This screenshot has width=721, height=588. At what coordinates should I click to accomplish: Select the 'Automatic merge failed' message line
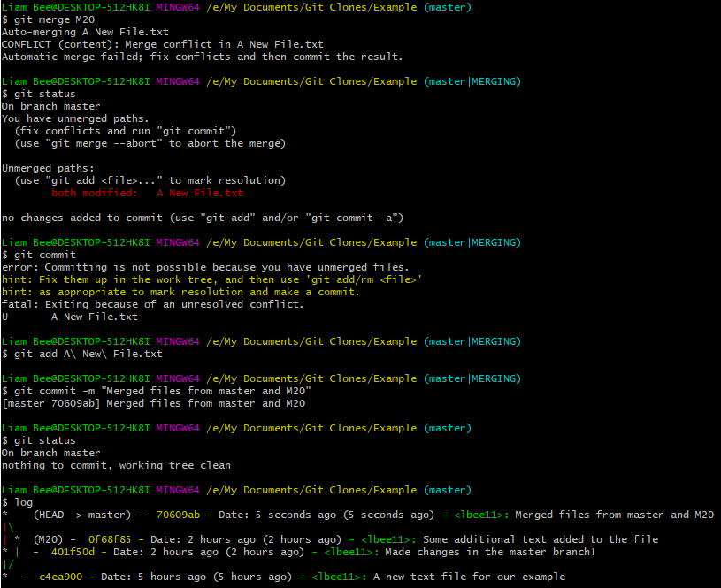pyautogui.click(x=202, y=57)
